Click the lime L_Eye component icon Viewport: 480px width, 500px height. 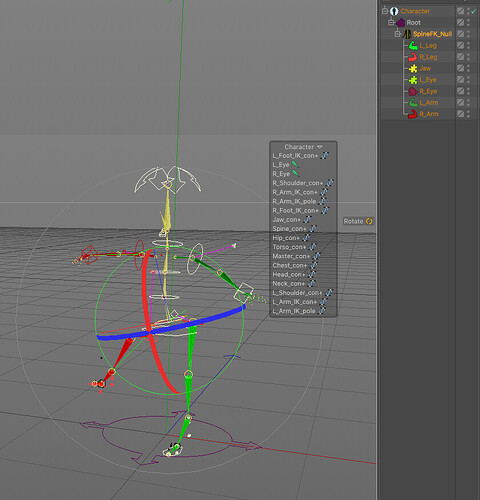(x=413, y=80)
